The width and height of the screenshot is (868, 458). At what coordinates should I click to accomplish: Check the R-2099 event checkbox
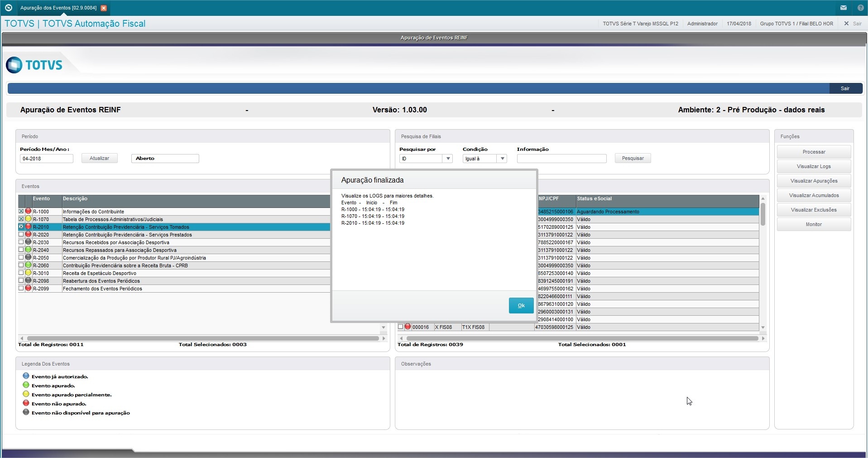(21, 288)
